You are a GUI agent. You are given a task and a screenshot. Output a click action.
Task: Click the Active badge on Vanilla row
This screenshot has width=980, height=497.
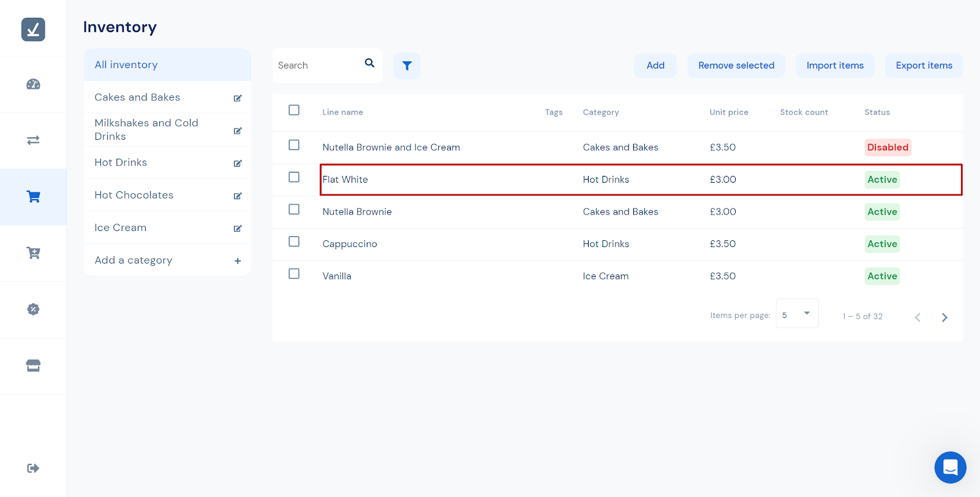882,276
